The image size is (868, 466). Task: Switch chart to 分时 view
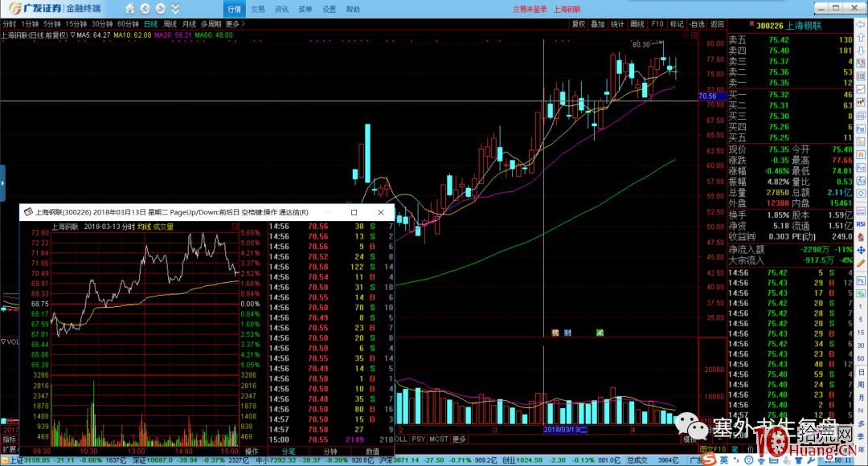[10, 24]
